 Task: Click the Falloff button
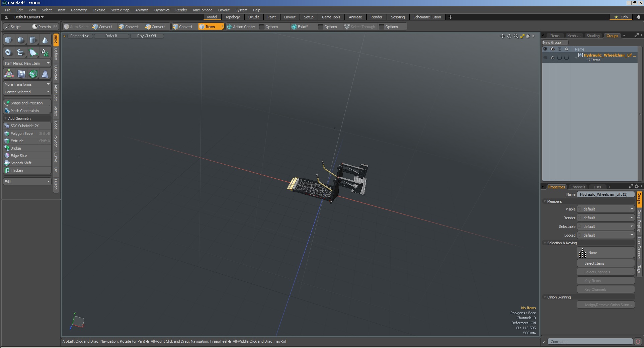click(300, 27)
